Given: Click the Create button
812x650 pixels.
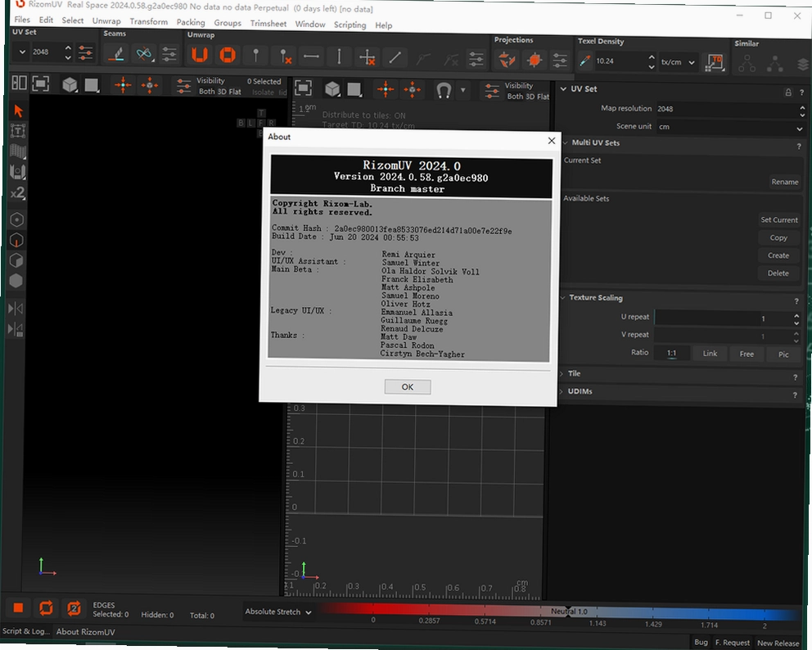Looking at the screenshot, I should pyautogui.click(x=778, y=255).
